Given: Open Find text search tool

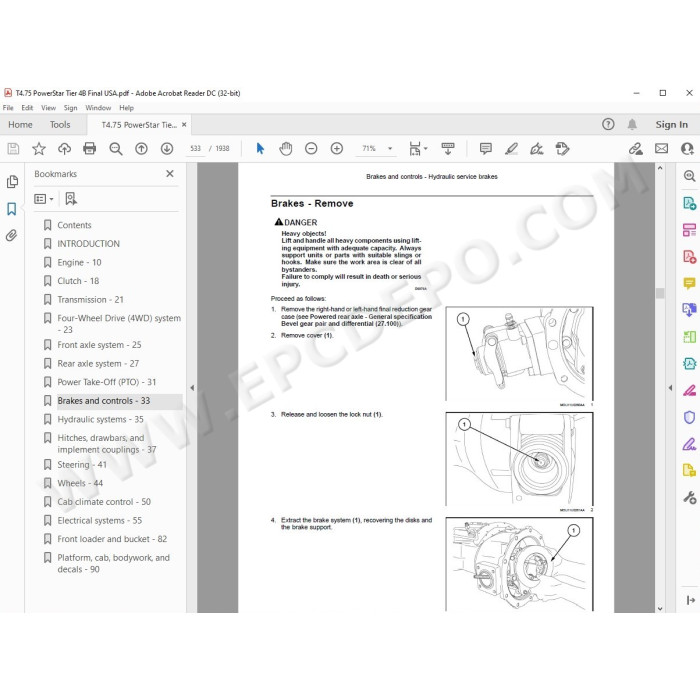Looking at the screenshot, I should click(116, 149).
